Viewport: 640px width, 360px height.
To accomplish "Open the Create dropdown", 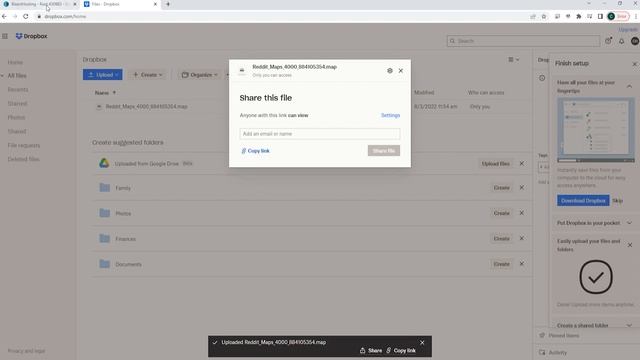I will (x=147, y=75).
